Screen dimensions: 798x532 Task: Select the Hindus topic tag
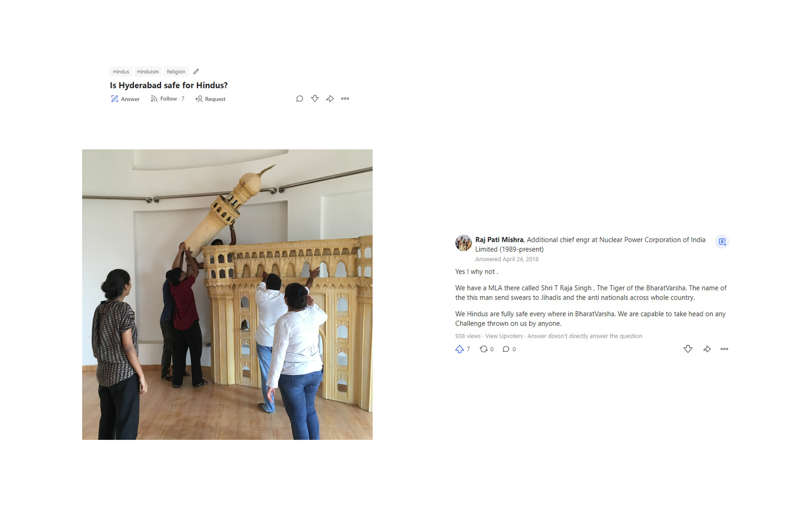point(121,72)
